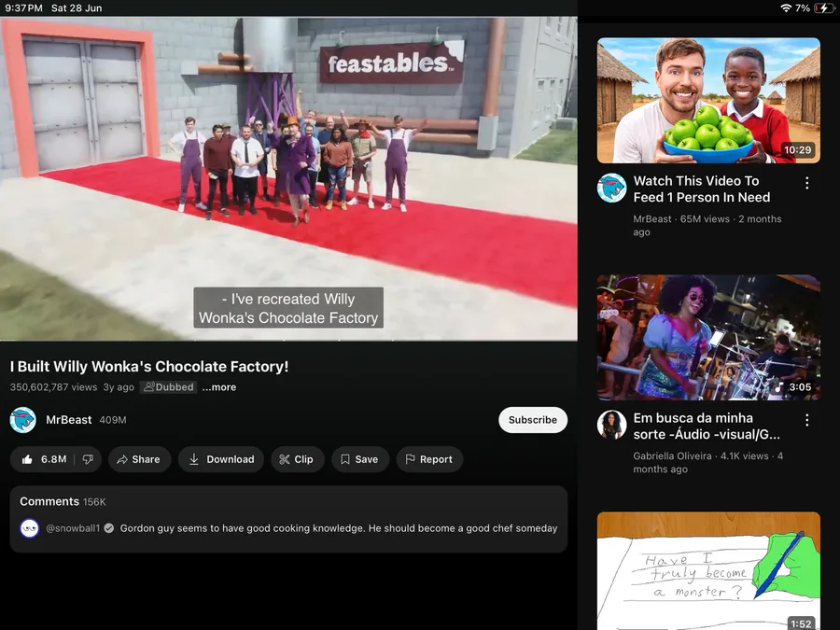Save the video to a playlist

[360, 459]
